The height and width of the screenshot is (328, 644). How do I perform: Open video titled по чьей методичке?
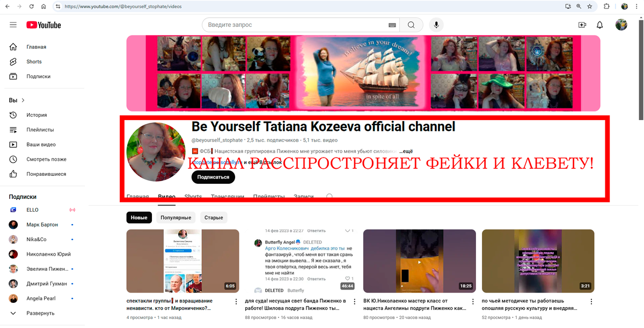(530, 304)
